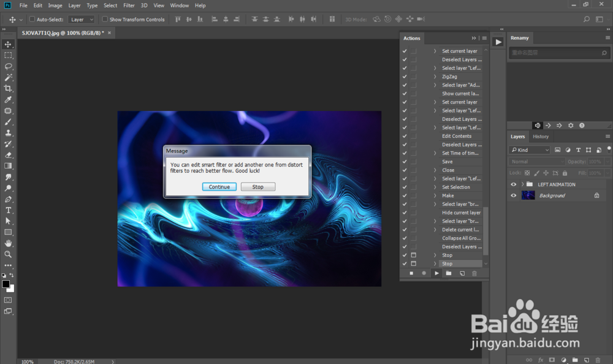613x364 pixels.
Task: Switch to the History tab
Action: pos(541,137)
